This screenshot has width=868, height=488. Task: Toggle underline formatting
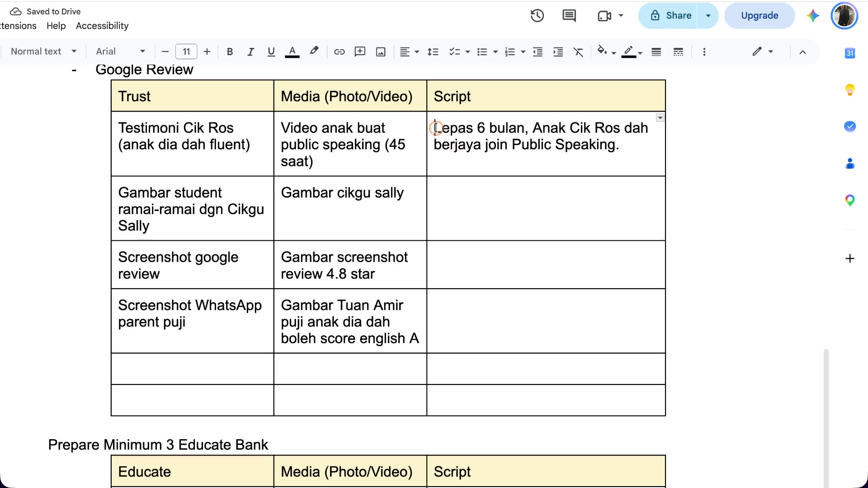pos(271,52)
